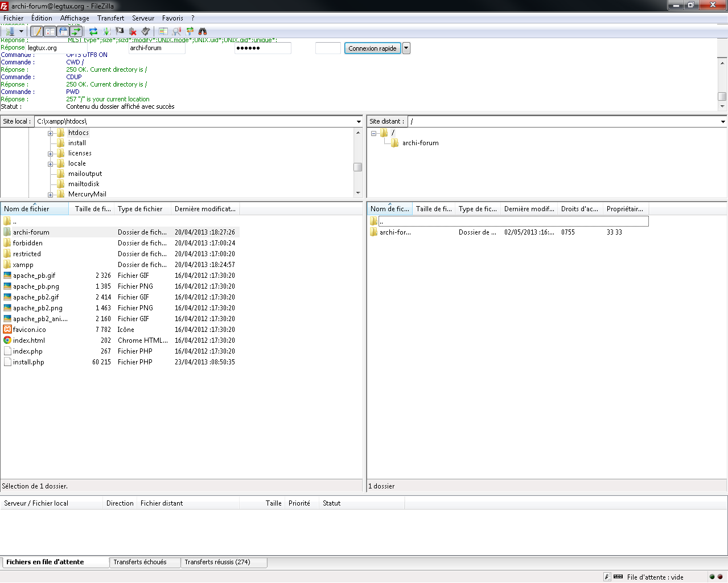Open the quick connect history dropdown arrow
This screenshot has width=728, height=583.
click(x=406, y=48)
